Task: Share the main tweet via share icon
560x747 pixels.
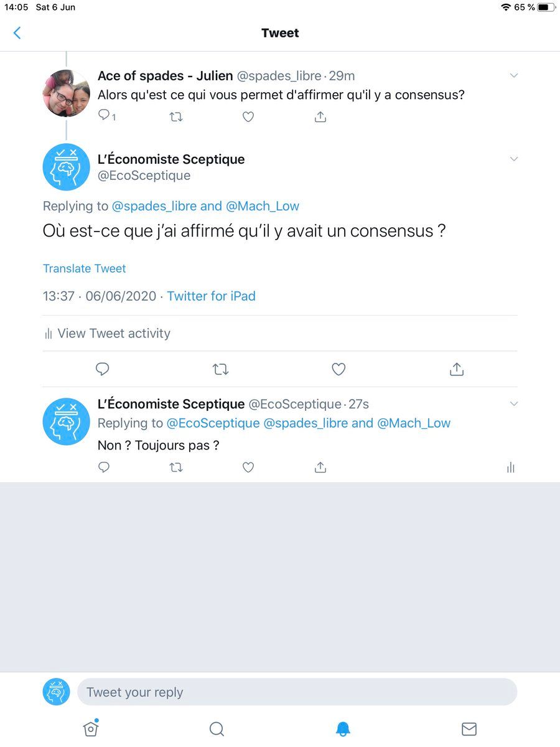Action: (457, 369)
